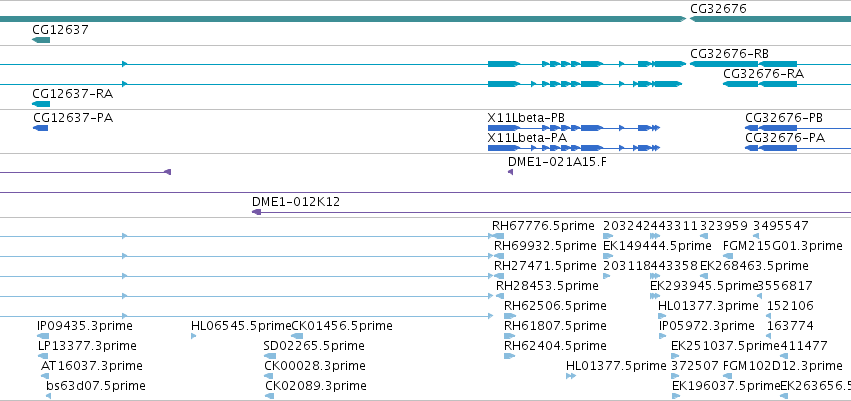Select the 152106 feature label
Screen dimensions: 851x401
(790, 305)
